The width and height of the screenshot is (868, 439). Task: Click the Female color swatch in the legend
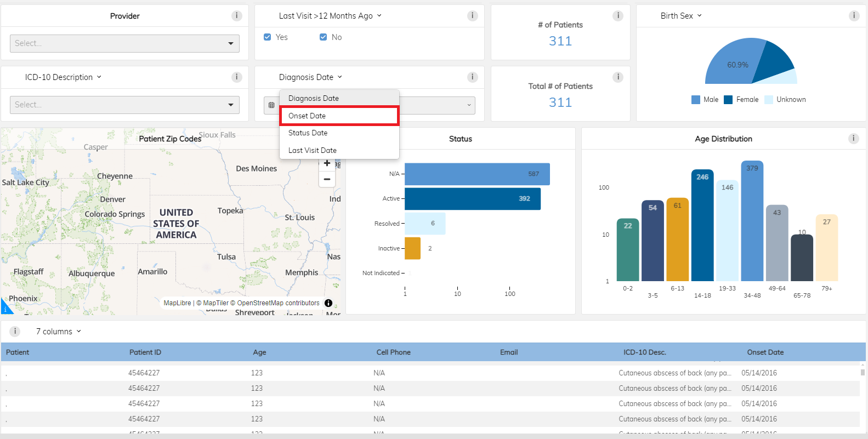tap(728, 100)
